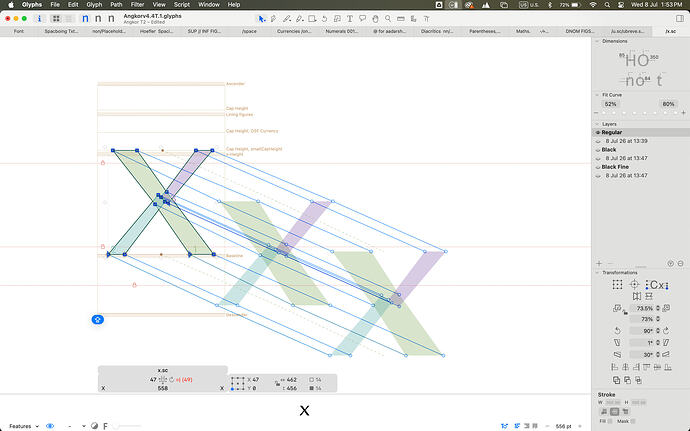
Task: Toggle visibility of backup layer 13:39
Action: coord(598,141)
